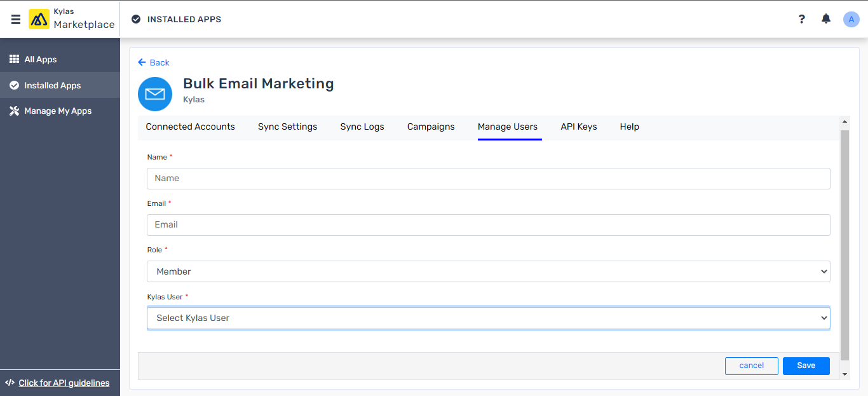Screen dimensions: 868x396
Task: Click the cancel button
Action: pos(751,365)
